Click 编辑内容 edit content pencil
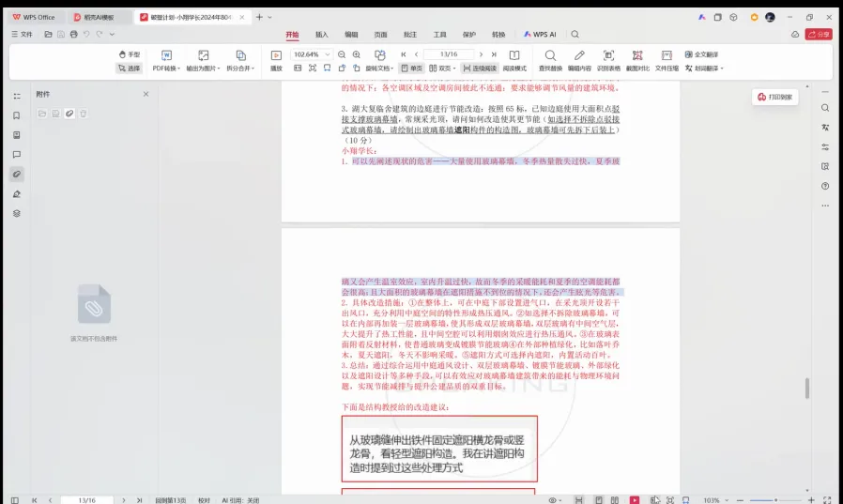 coord(579,61)
